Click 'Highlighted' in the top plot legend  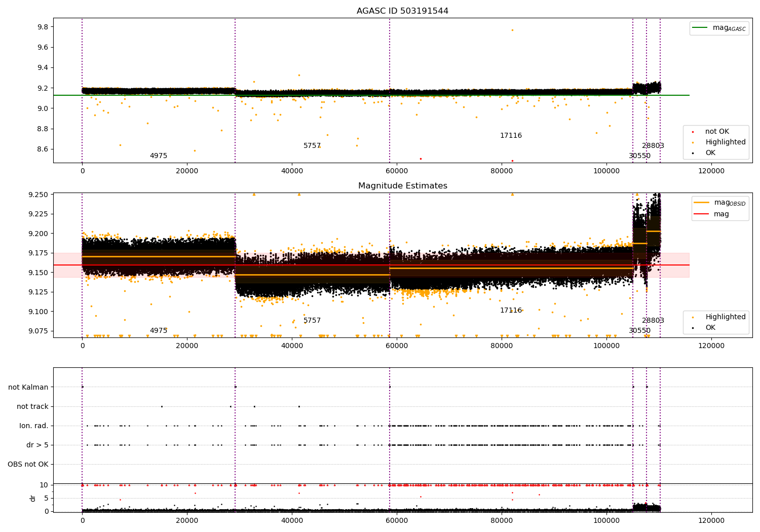tap(726, 142)
